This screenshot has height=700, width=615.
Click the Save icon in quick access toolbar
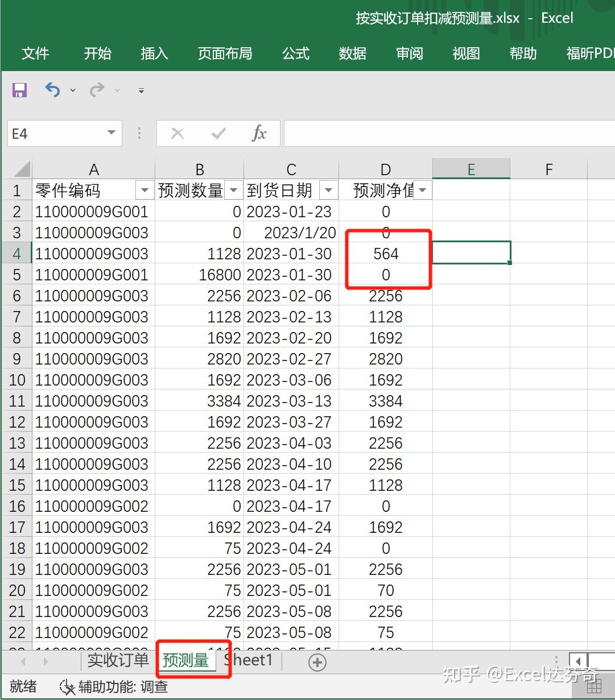coord(19,90)
